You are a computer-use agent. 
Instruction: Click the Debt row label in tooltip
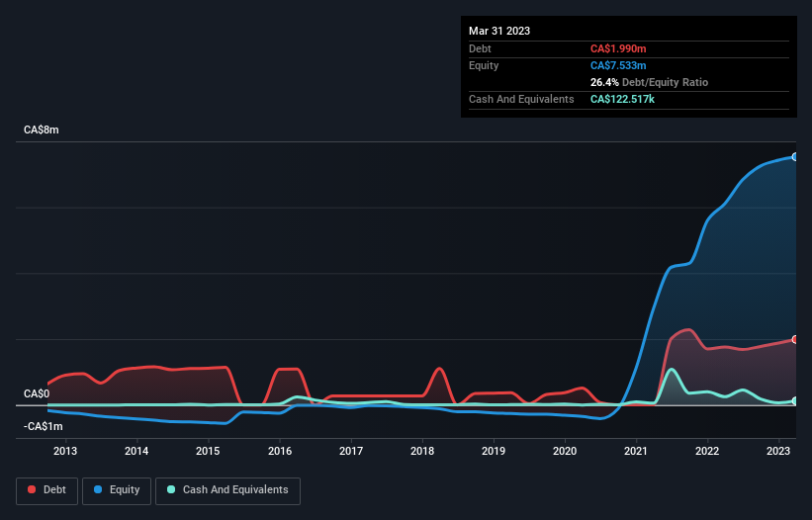click(x=480, y=48)
